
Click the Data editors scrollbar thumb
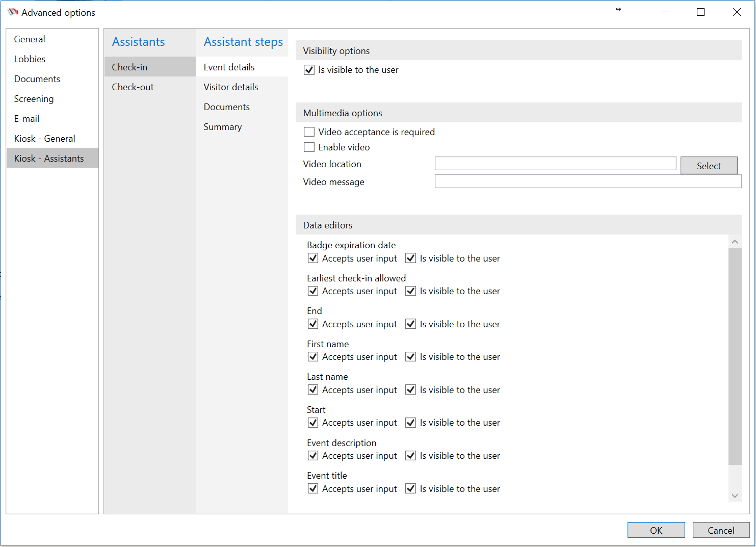[735, 356]
